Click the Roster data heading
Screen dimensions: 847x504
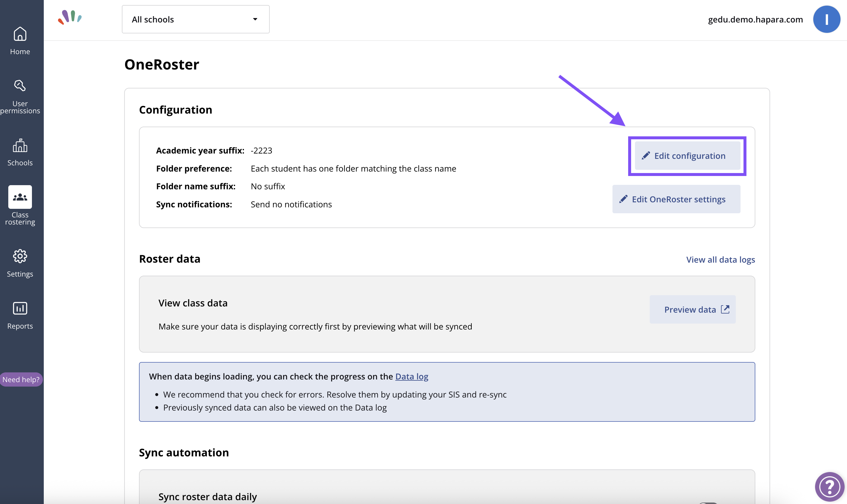coord(170,259)
